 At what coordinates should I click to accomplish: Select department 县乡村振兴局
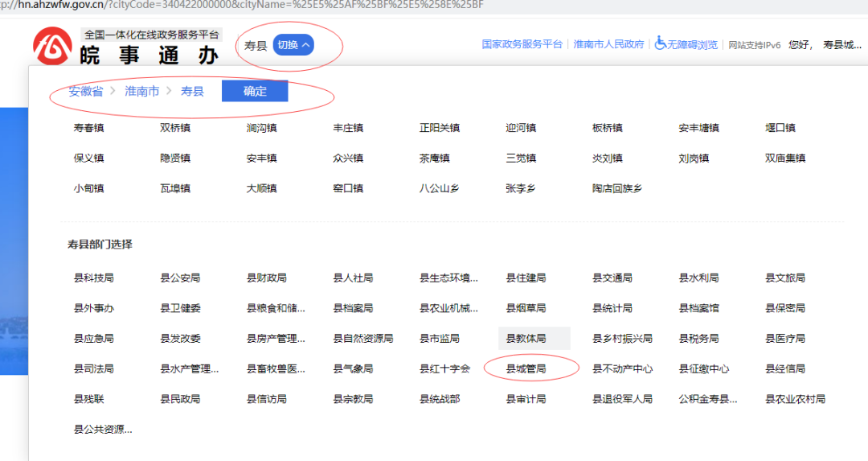coord(622,339)
